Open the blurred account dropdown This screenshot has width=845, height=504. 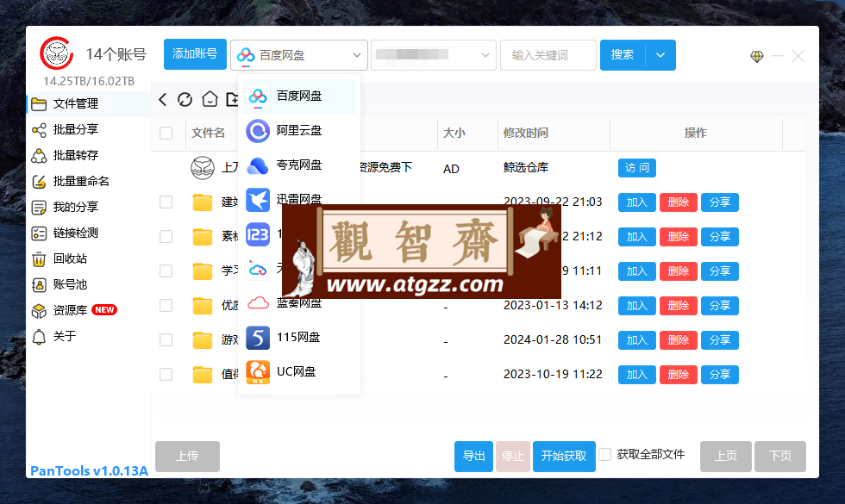click(x=433, y=55)
